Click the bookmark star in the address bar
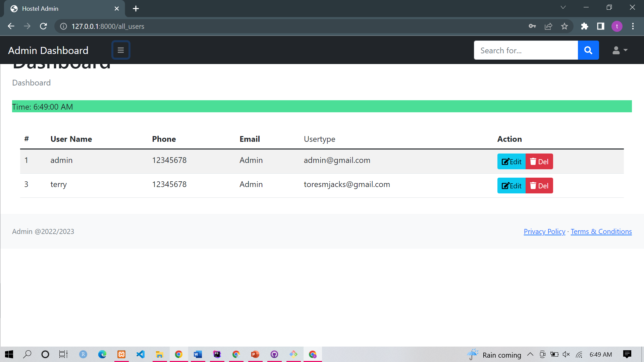 (565, 26)
